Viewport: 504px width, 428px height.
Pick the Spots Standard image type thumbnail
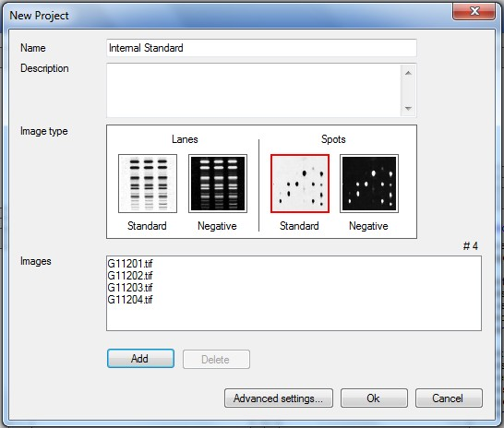(300, 184)
